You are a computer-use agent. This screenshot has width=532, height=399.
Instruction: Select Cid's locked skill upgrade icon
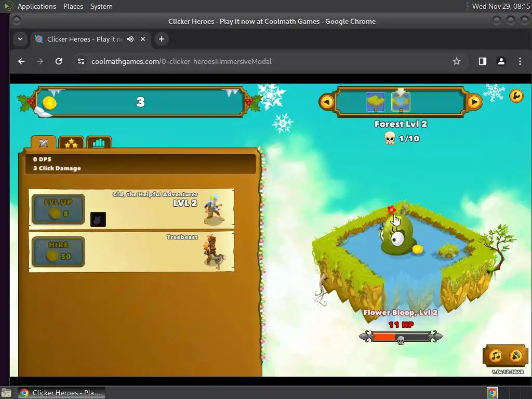[98, 220]
